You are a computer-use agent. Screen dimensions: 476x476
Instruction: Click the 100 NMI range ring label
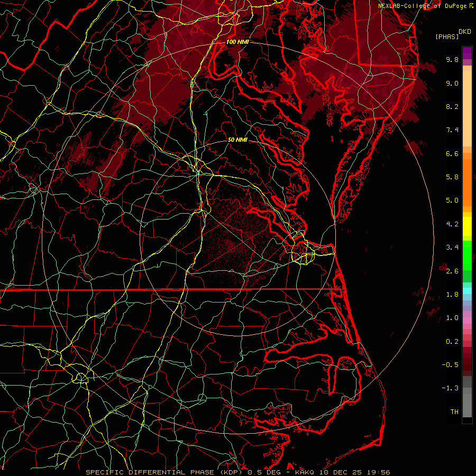237,42
